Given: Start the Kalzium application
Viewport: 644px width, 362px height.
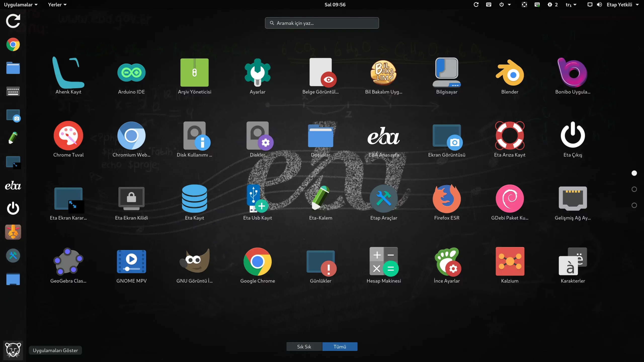Looking at the screenshot, I should [510, 262].
